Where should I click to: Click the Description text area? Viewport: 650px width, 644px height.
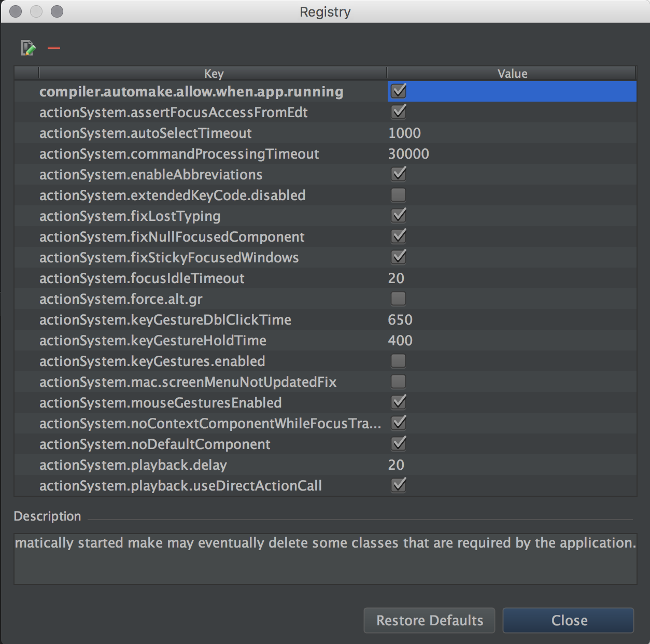click(325, 558)
